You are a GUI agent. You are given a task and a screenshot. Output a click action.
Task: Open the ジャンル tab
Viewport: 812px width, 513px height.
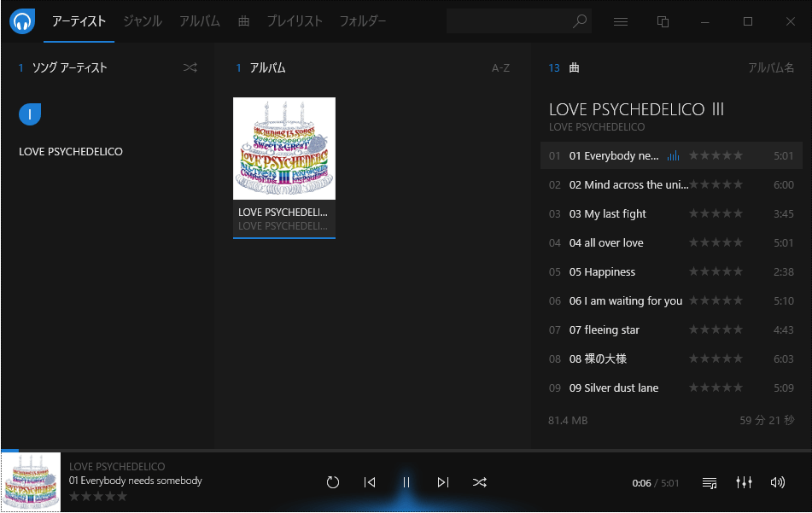click(x=143, y=21)
